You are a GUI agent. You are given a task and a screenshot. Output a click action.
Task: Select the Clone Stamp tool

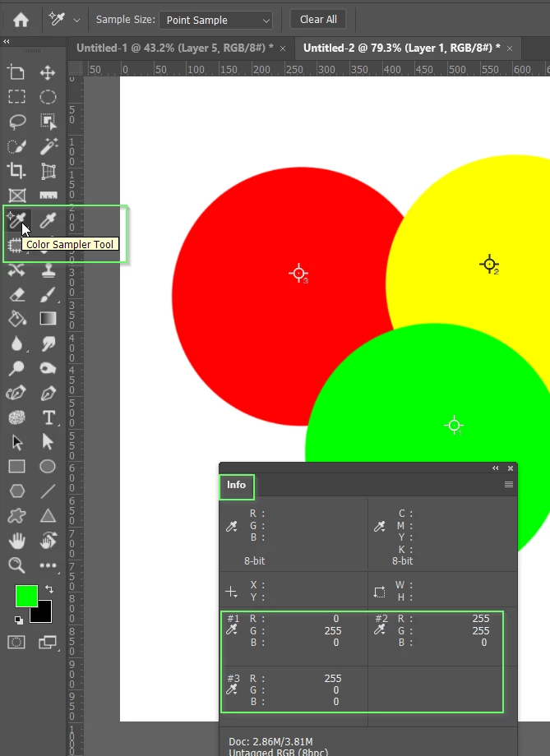coord(48,270)
